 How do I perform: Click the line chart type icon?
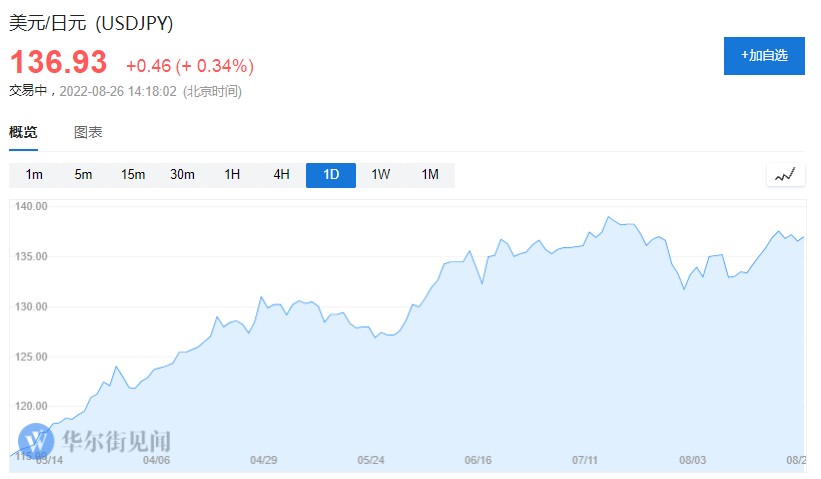coord(785,175)
